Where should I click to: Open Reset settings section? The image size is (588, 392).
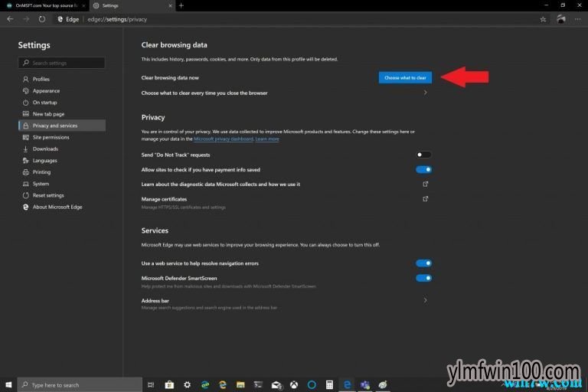point(62,195)
